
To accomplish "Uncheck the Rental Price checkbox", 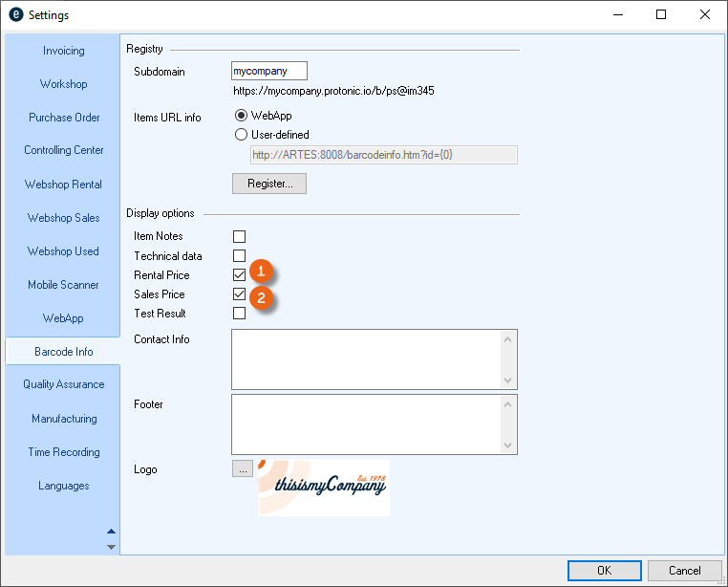I will pyautogui.click(x=239, y=275).
